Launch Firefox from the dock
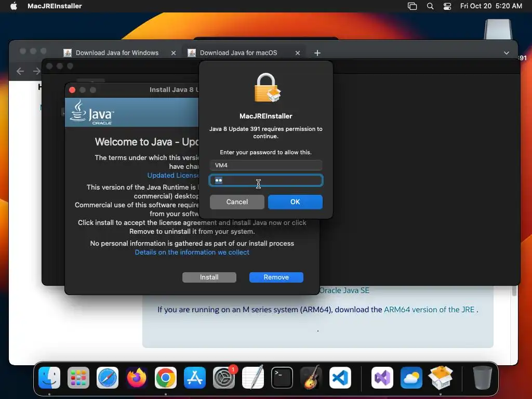 click(137, 378)
